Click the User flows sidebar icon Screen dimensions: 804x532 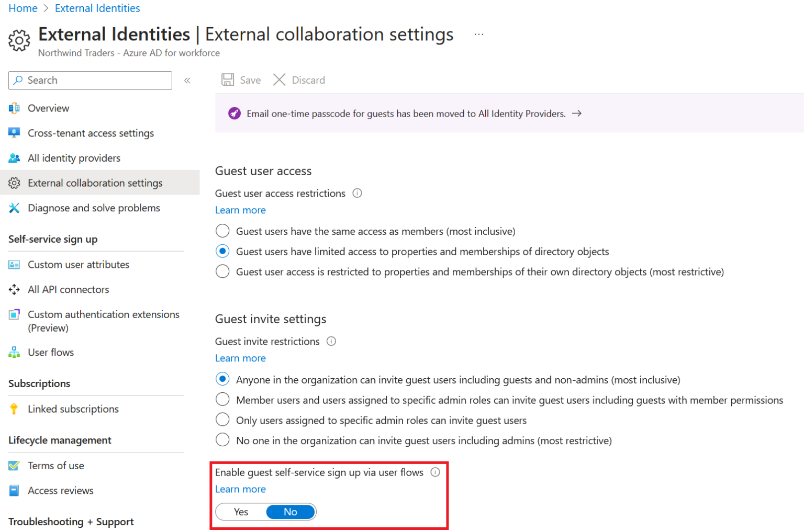click(14, 353)
